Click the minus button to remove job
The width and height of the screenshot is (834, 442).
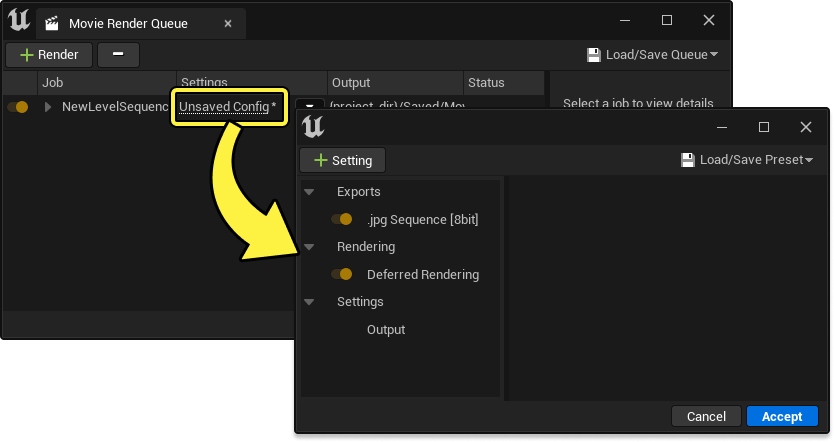coord(118,55)
